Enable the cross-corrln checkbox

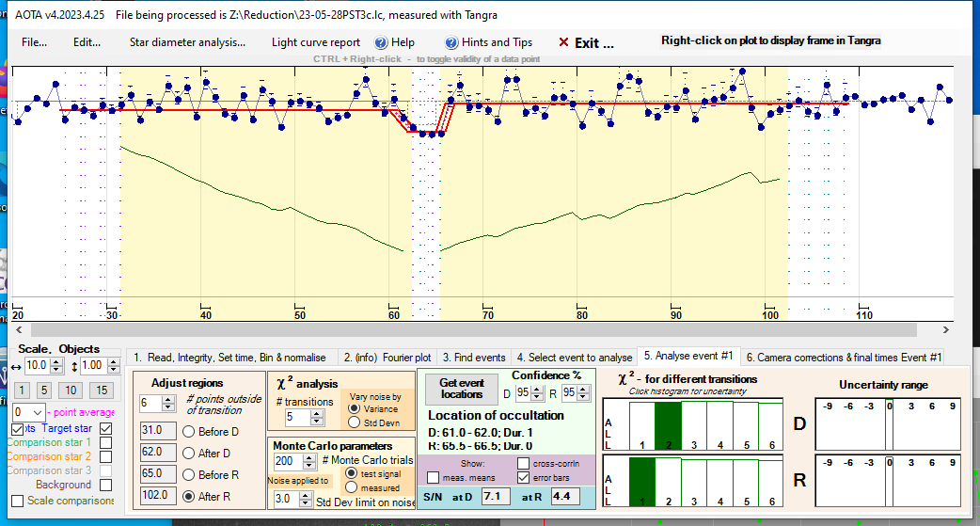click(524, 464)
